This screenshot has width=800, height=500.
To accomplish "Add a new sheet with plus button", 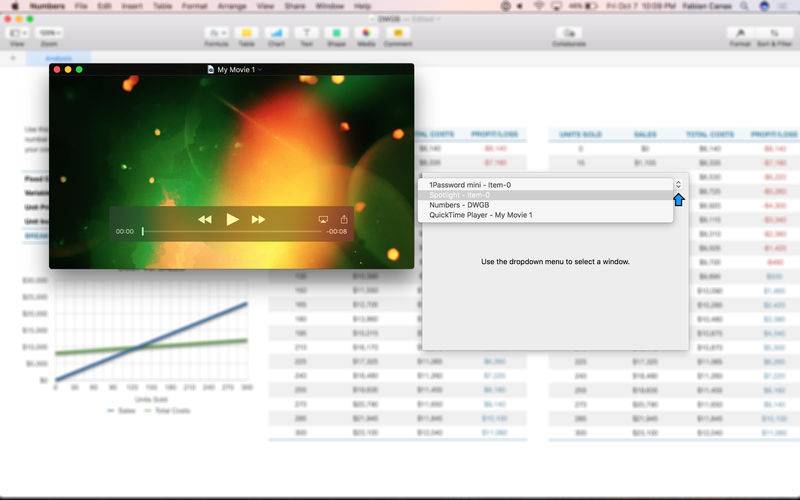I will click(13, 58).
